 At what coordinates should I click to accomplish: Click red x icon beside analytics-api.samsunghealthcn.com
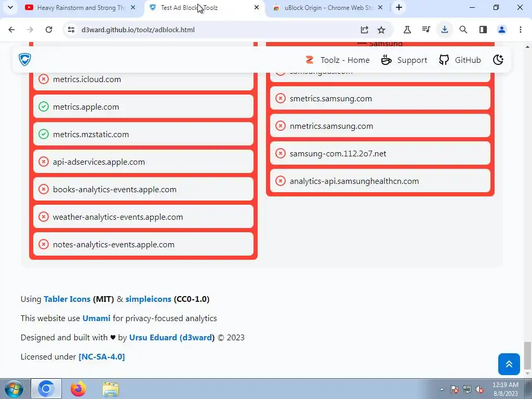coord(280,180)
